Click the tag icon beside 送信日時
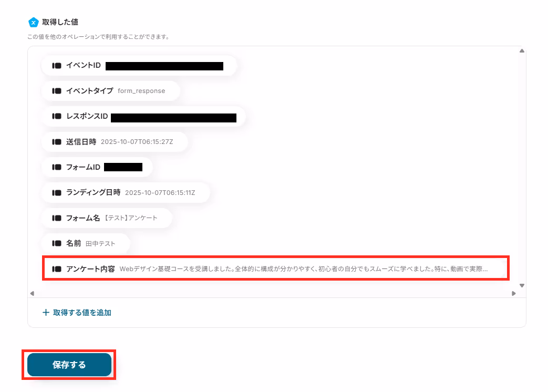Screen dimensions: 548x392 click(57, 142)
